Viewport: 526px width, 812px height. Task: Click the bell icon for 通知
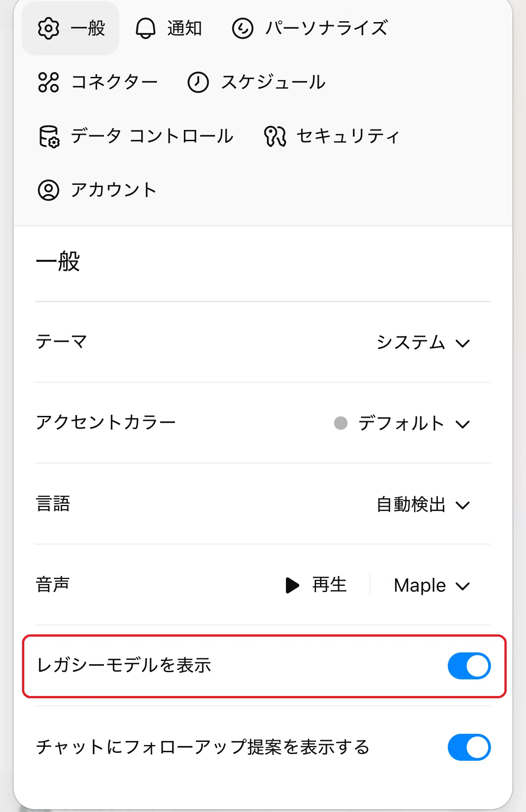[x=146, y=28]
